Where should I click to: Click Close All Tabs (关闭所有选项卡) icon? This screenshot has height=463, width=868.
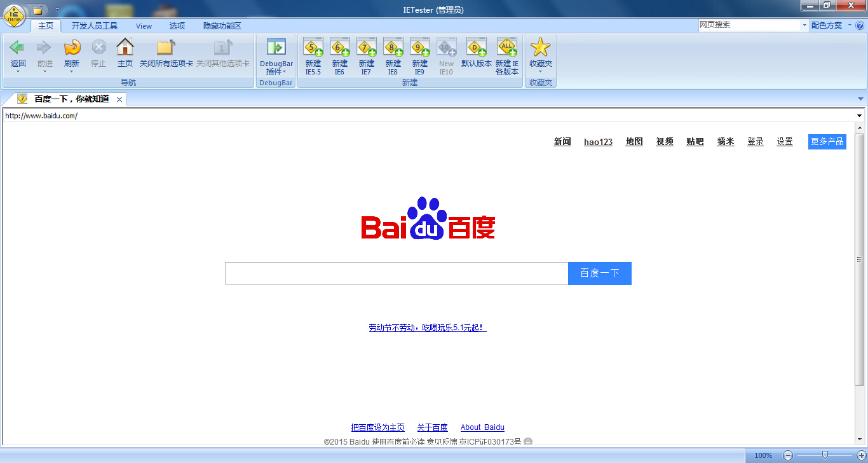click(166, 48)
